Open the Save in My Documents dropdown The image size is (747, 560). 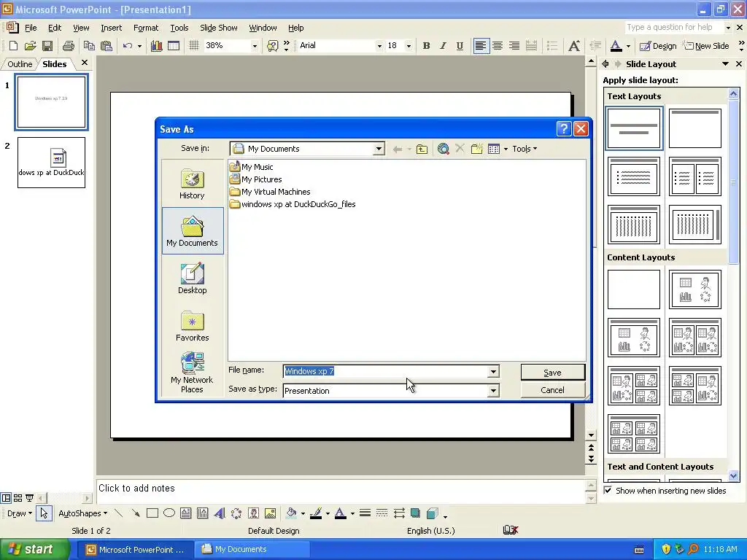379,149
